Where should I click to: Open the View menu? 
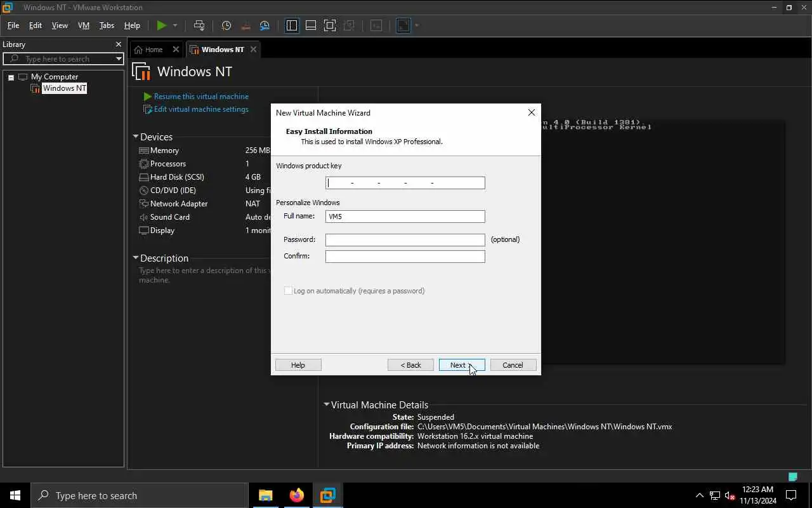pos(60,25)
